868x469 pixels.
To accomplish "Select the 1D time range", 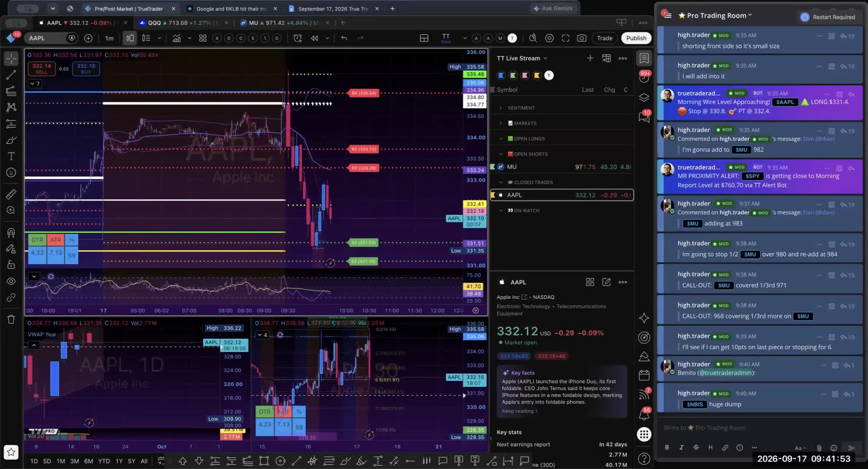I will click(x=34, y=461).
